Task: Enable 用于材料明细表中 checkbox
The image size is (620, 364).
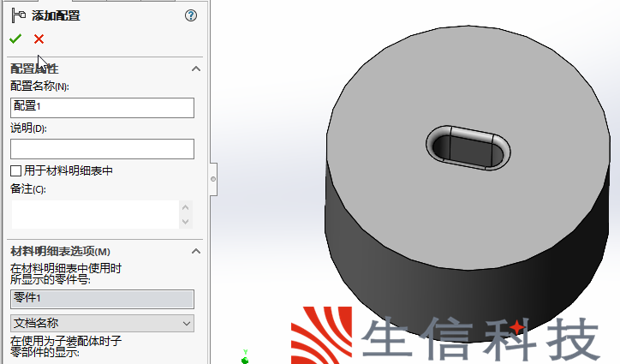Action: (x=15, y=171)
